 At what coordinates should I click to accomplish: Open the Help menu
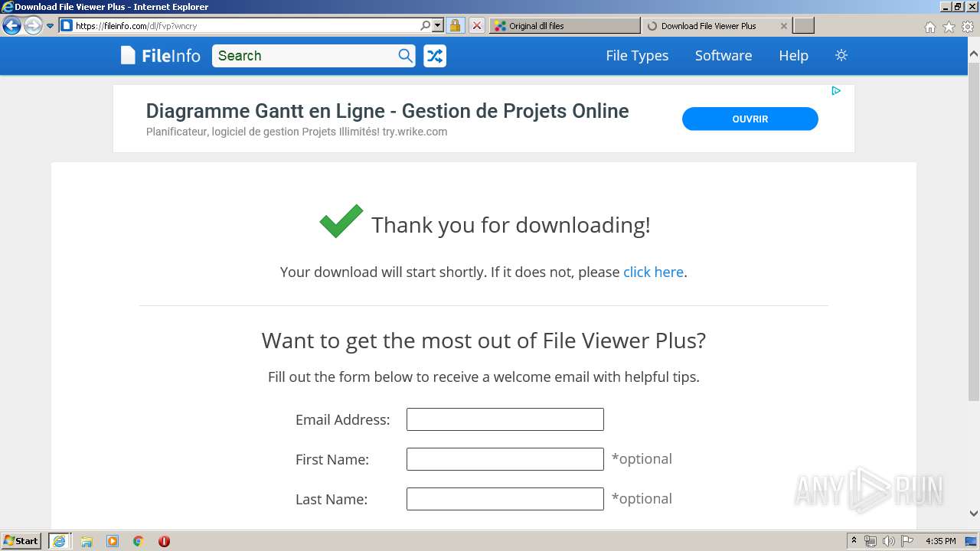click(793, 56)
